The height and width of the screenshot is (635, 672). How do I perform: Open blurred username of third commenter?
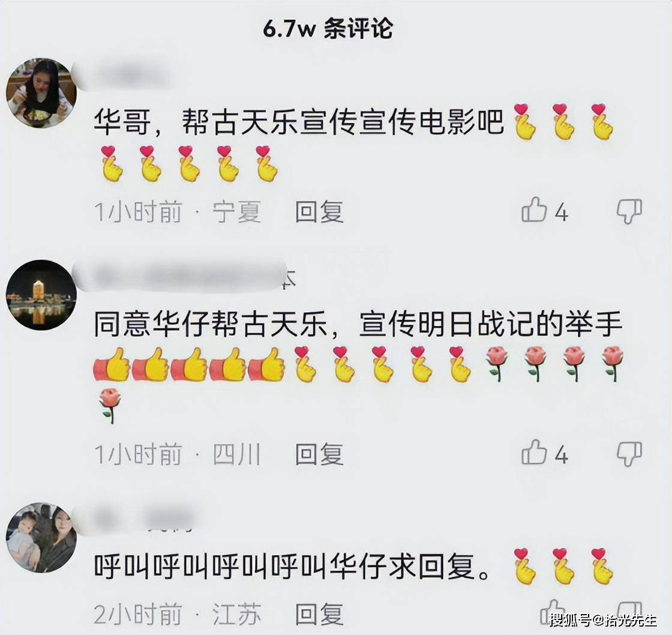click(137, 518)
